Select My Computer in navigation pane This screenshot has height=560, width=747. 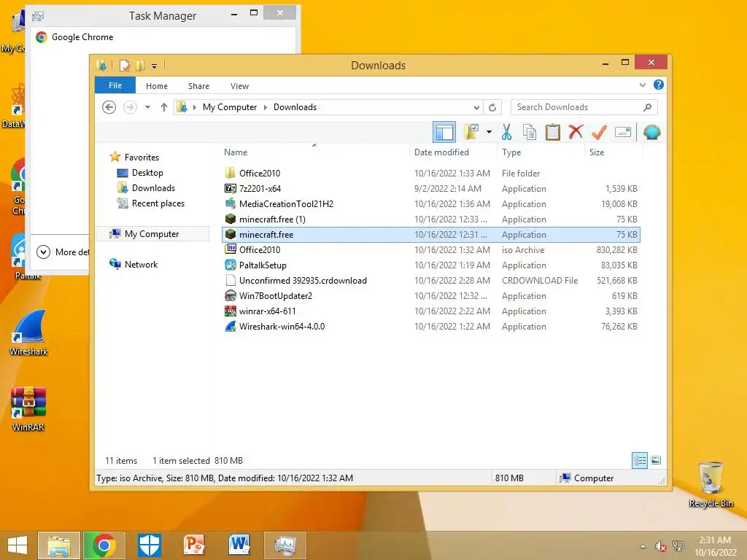(x=152, y=234)
